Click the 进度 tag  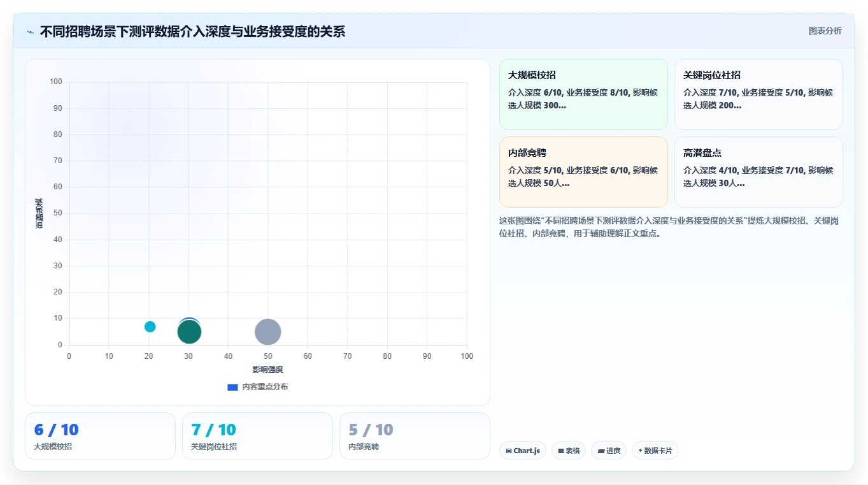coord(609,451)
